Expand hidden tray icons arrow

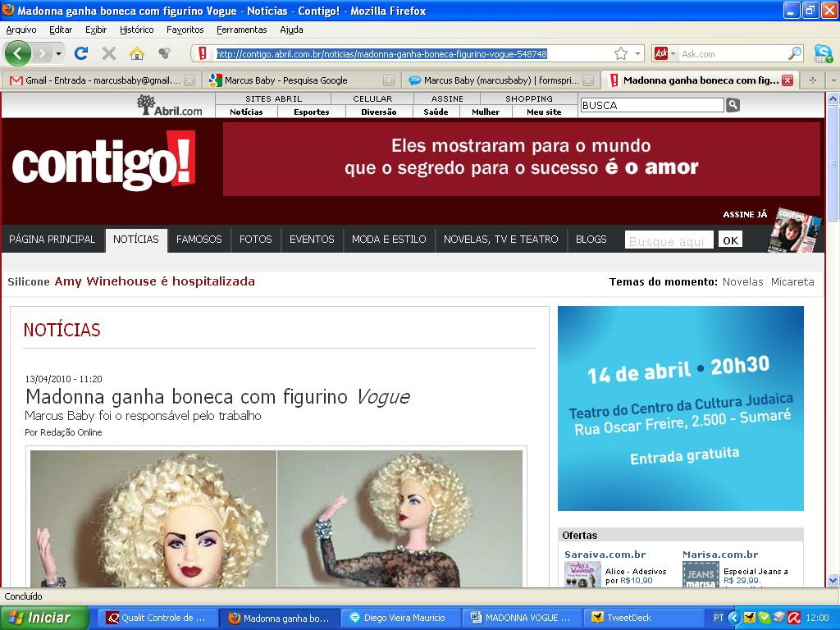tap(734, 618)
